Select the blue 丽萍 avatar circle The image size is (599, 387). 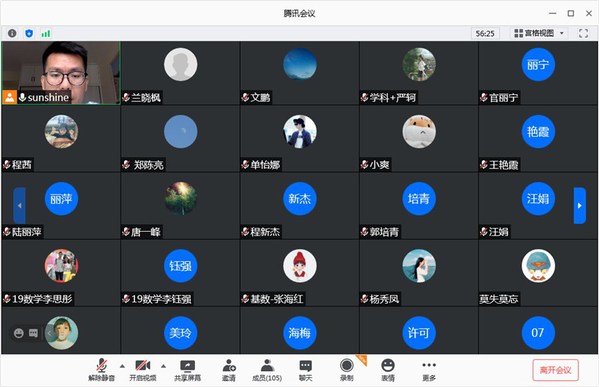(61, 199)
